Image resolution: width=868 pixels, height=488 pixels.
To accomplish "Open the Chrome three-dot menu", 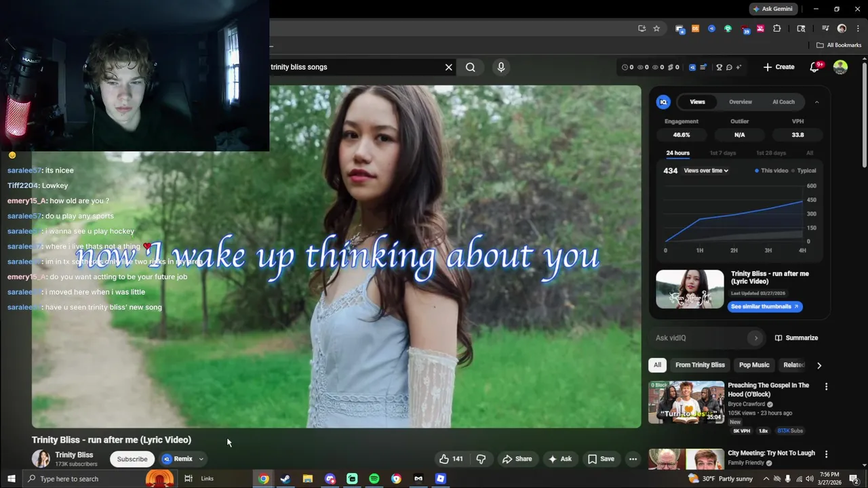I will pos(857,28).
